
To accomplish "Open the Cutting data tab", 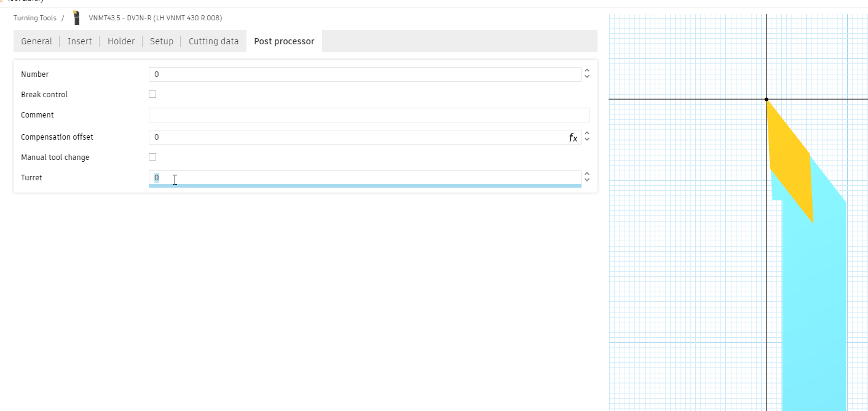I will (213, 41).
